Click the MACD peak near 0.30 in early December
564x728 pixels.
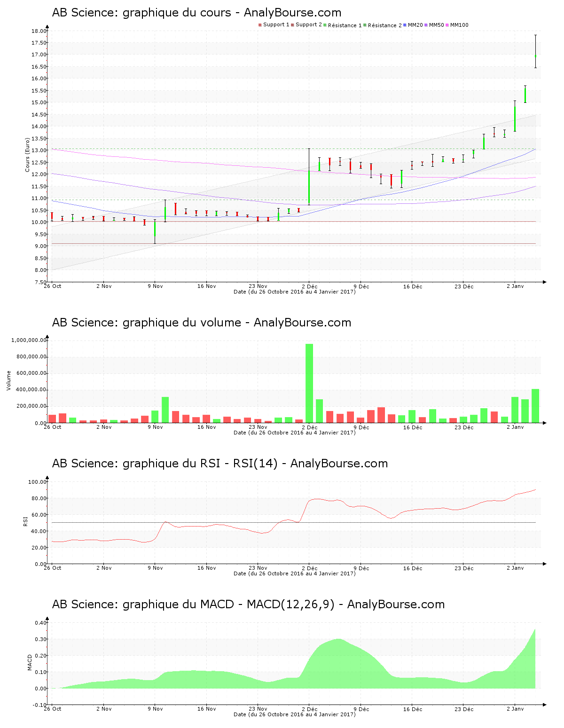(339, 639)
